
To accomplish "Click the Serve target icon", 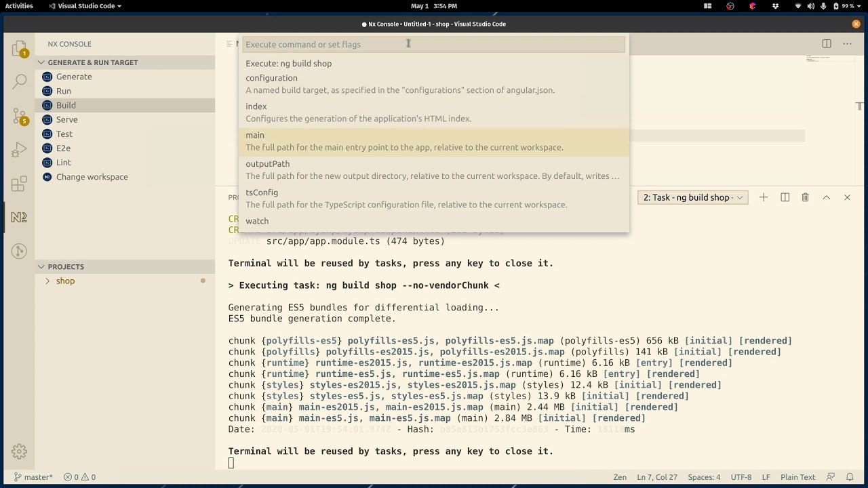I will (47, 119).
